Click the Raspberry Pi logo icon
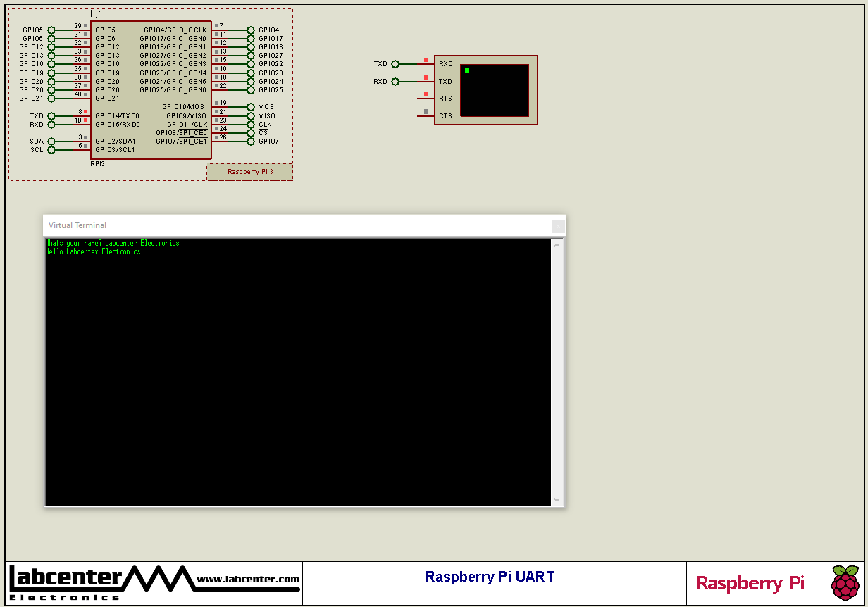 [845, 583]
